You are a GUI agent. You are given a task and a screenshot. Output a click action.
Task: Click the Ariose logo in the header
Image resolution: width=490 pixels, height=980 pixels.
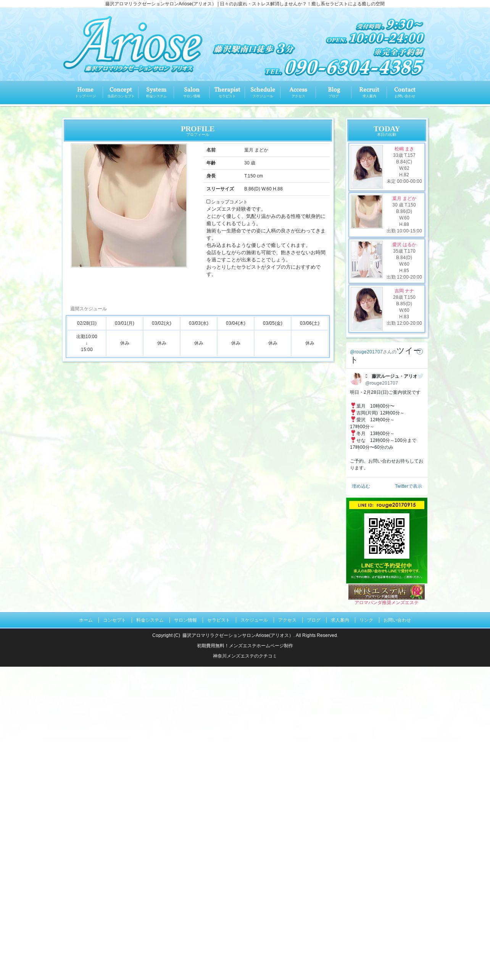pyautogui.click(x=133, y=44)
